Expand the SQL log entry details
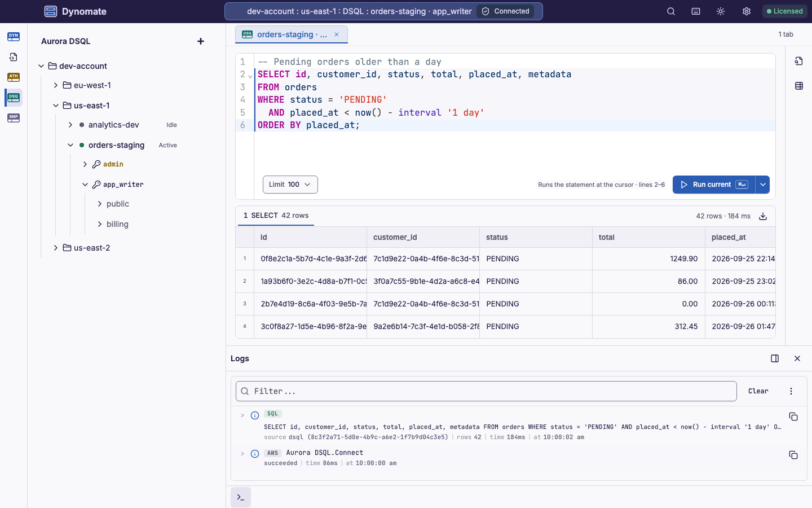 tap(242, 415)
